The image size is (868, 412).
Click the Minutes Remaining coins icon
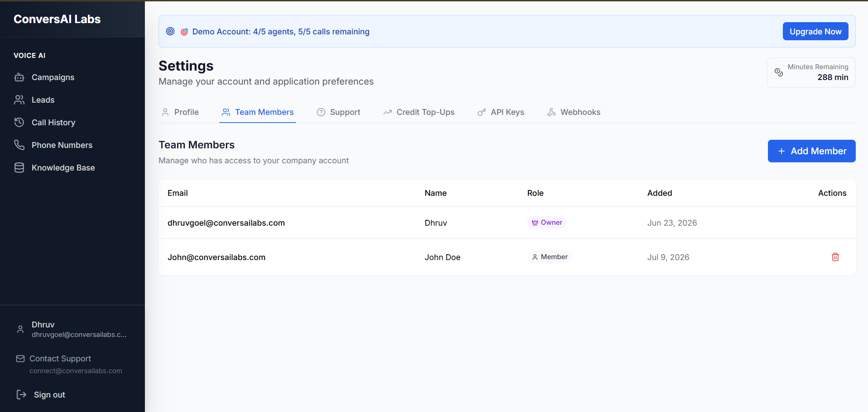tap(779, 72)
